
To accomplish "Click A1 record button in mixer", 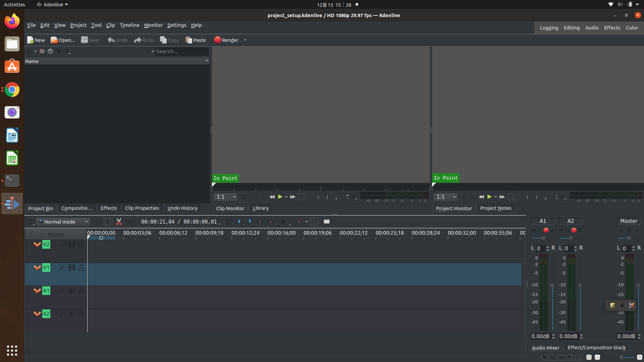I will [546, 230].
